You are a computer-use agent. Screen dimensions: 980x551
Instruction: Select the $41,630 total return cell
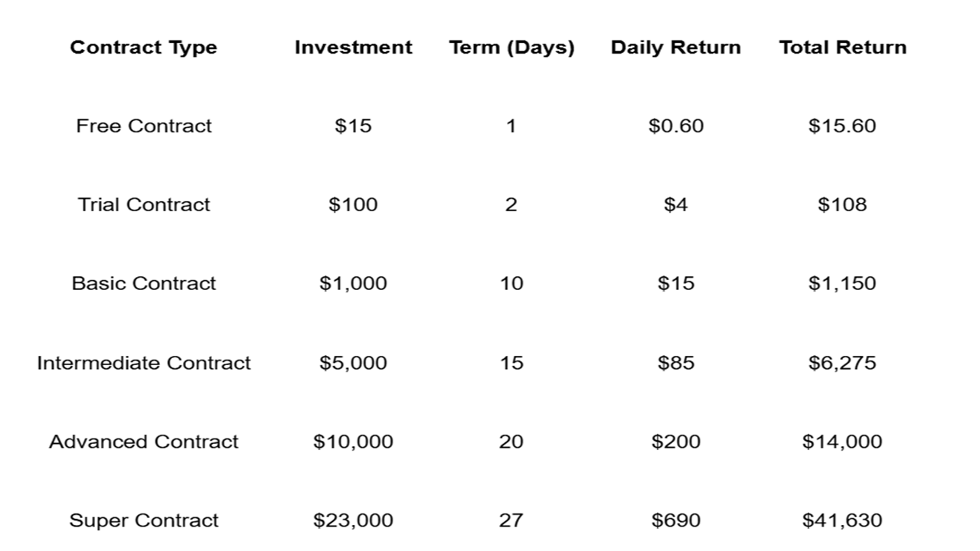tap(842, 520)
